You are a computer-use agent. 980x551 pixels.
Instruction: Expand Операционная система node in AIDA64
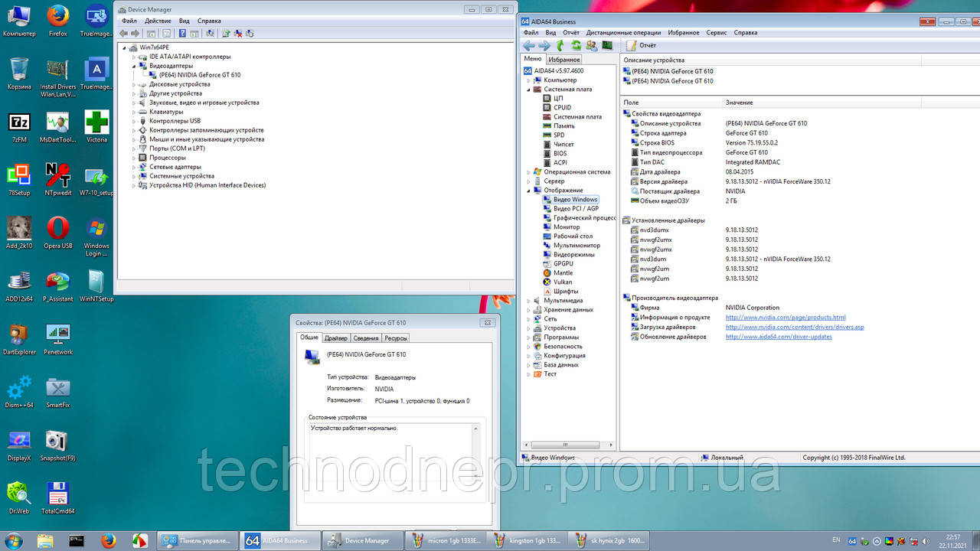coord(528,172)
